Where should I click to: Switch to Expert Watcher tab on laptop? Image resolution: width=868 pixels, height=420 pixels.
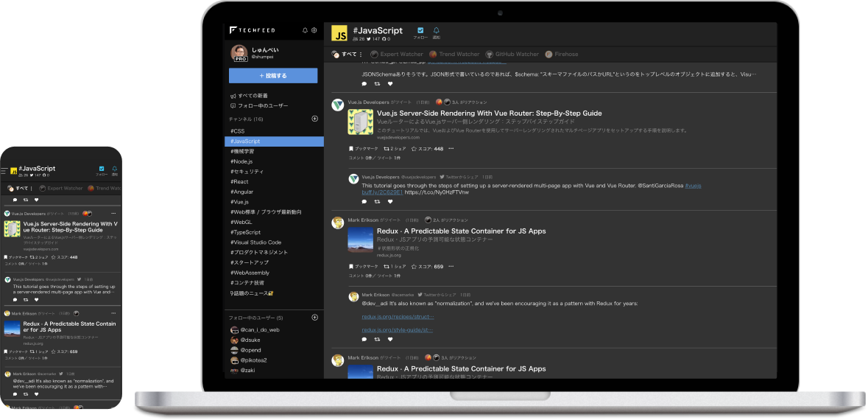(x=397, y=55)
